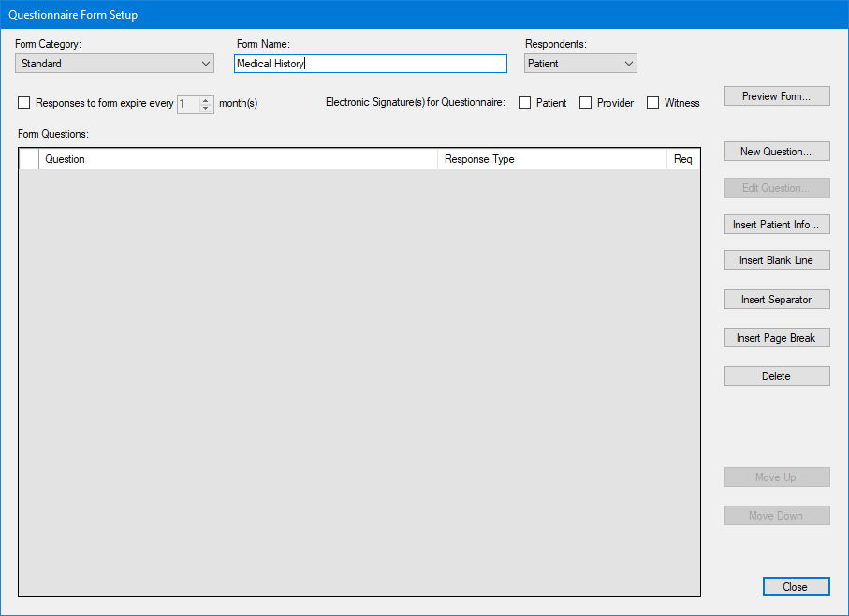Enable the responses expire checkbox

click(24, 103)
